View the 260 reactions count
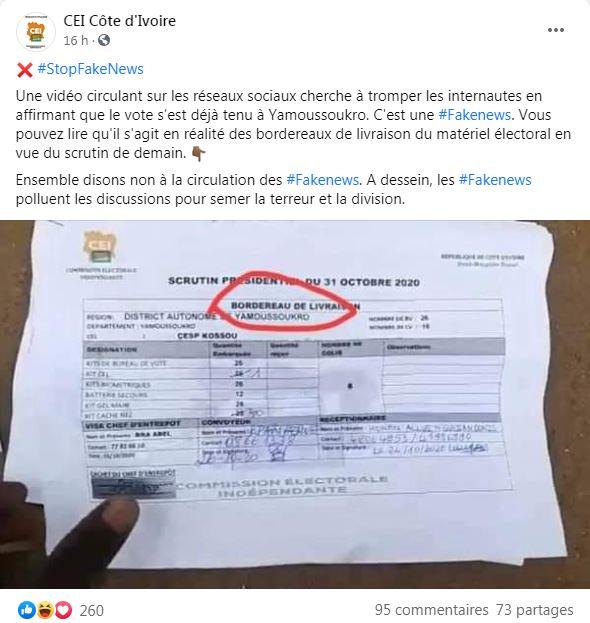The image size is (590, 623). (x=91, y=610)
